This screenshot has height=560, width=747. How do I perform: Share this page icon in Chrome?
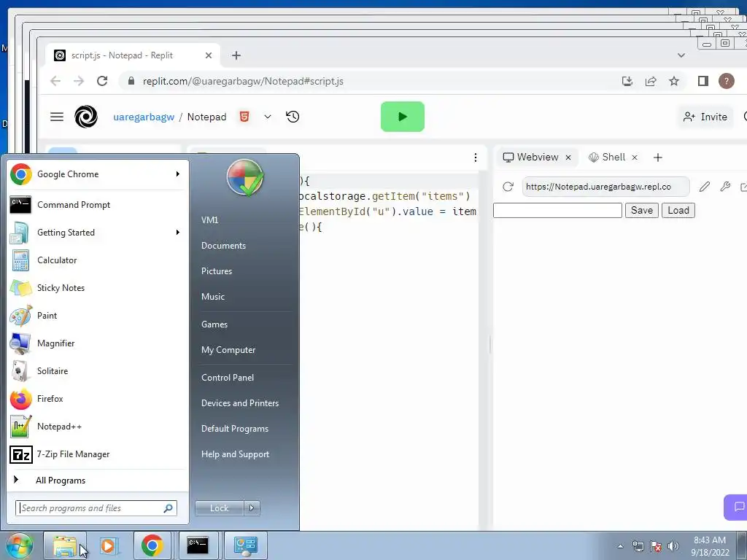point(651,81)
